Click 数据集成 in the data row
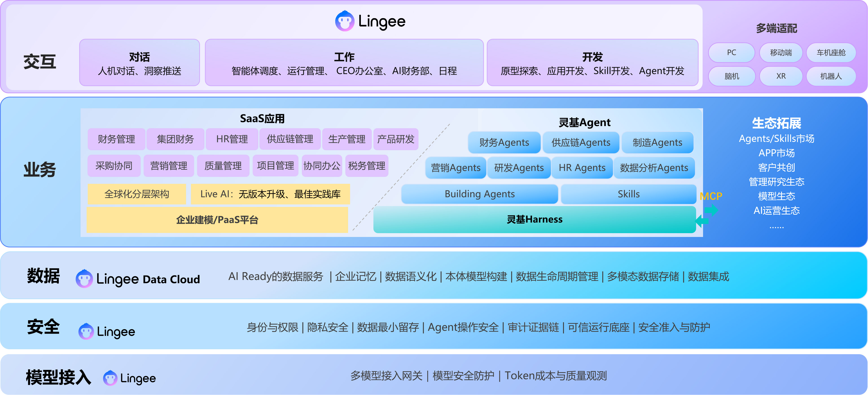Viewport: 868px width, 395px height. (x=708, y=276)
